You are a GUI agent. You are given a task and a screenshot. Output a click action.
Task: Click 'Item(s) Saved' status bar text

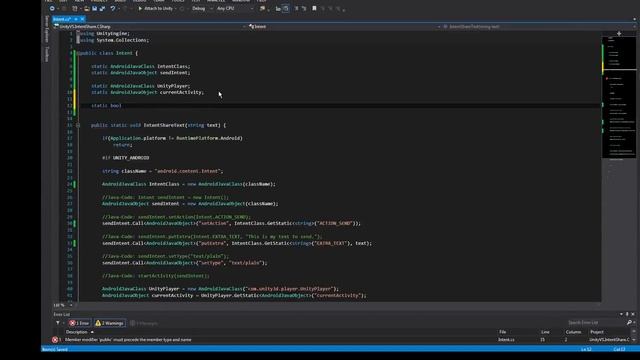point(55,349)
